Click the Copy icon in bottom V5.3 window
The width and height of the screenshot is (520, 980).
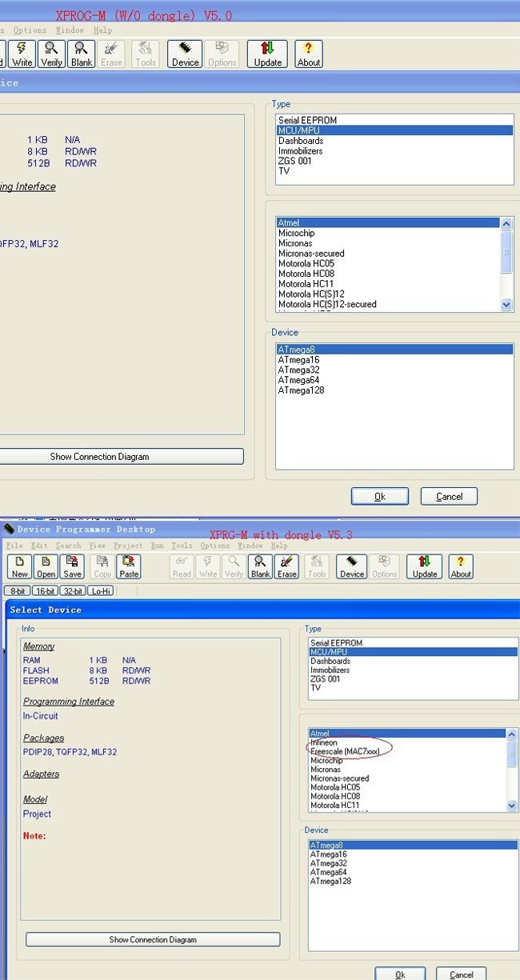pos(102,566)
